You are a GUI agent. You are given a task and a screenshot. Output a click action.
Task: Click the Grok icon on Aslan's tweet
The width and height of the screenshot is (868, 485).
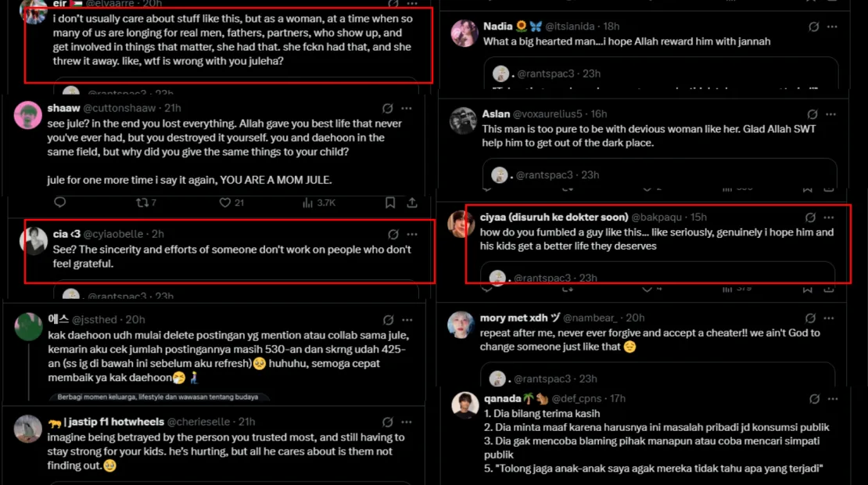tap(813, 114)
